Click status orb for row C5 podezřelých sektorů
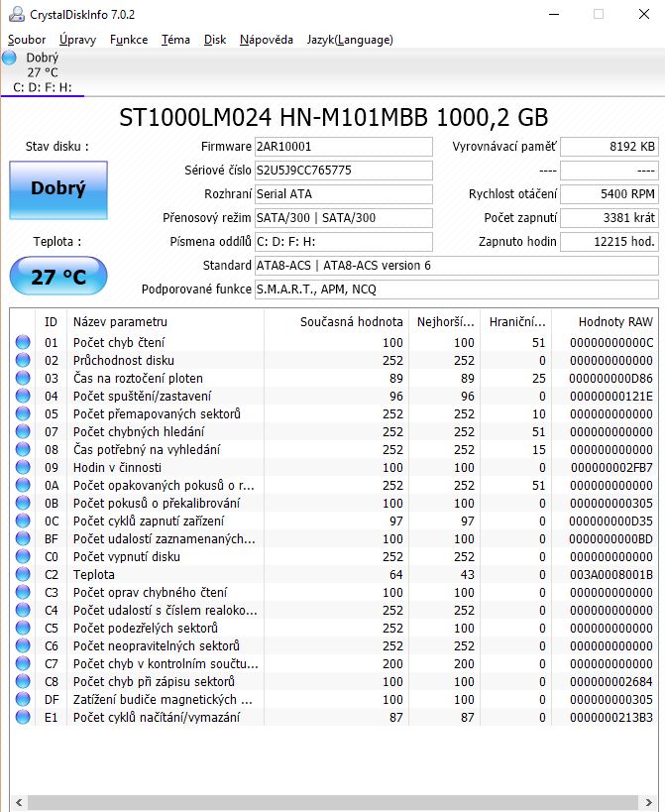The image size is (665, 812). pos(23,629)
